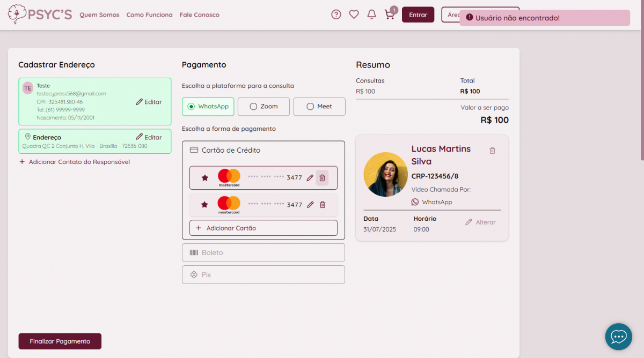
Task: Expand the Boleto payment option
Action: point(263,252)
